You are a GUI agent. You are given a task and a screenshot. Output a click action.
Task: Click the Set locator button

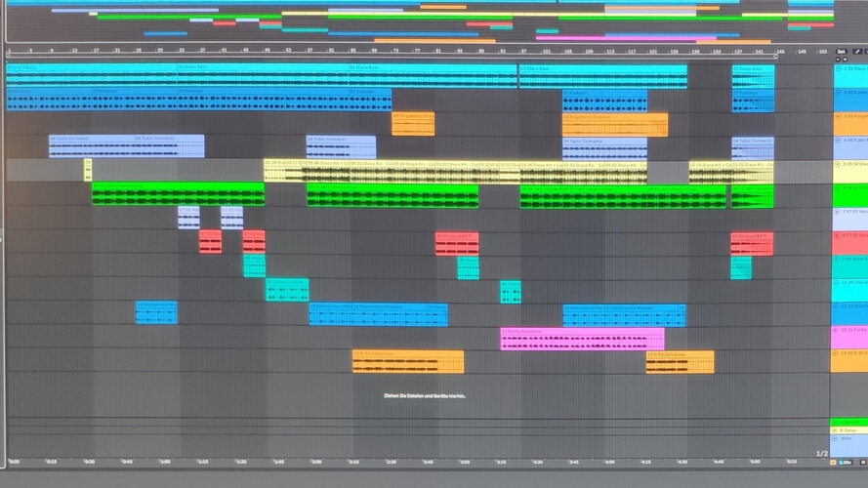click(x=842, y=52)
